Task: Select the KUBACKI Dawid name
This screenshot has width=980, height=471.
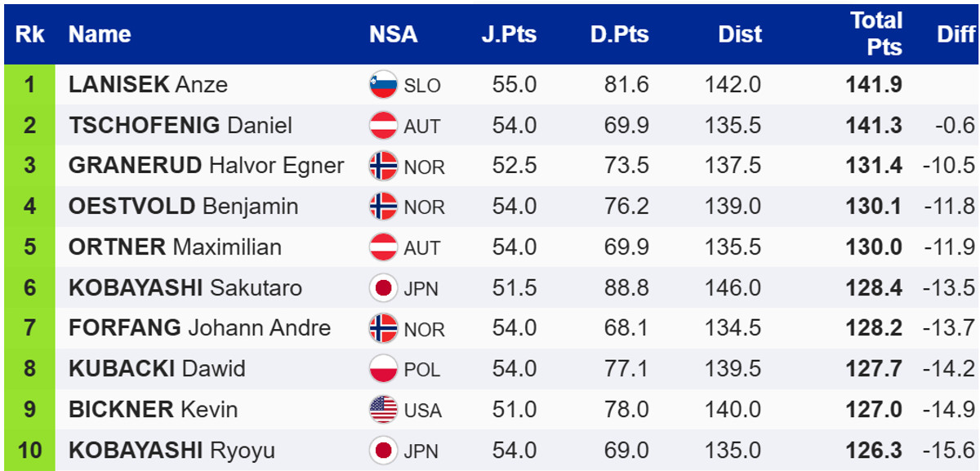Action: (157, 369)
